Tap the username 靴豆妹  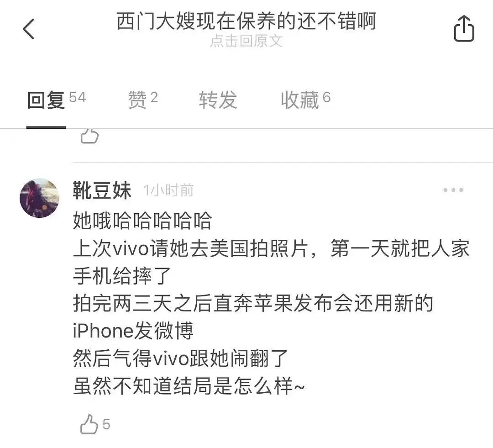102,190
